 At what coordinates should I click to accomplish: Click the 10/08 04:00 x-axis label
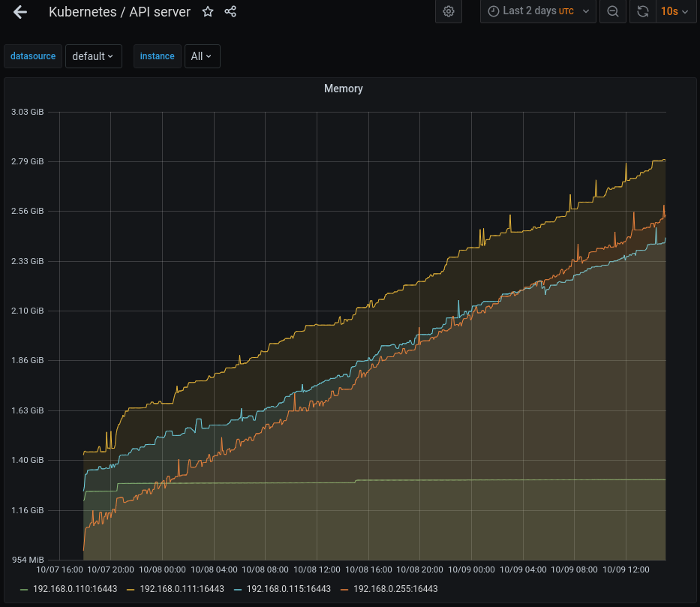(x=214, y=570)
